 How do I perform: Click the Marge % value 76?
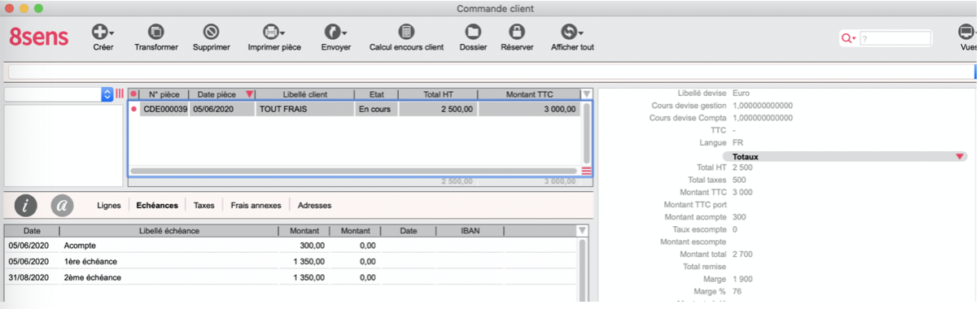click(737, 292)
